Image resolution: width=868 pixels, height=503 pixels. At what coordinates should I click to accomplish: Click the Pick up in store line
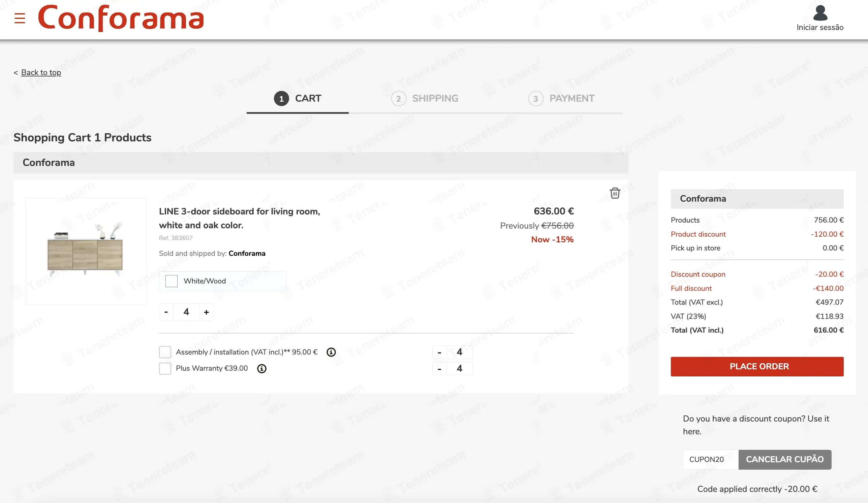(757, 248)
